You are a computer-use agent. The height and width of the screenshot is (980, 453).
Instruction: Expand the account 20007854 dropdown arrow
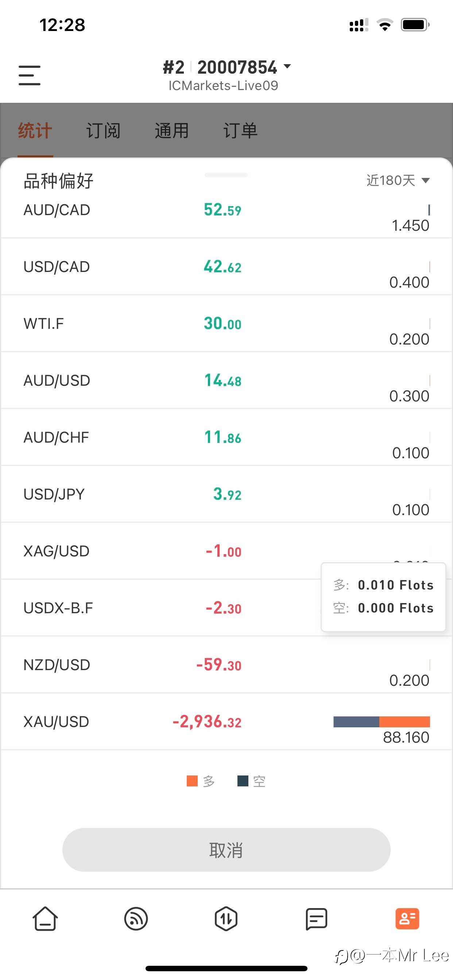click(287, 67)
